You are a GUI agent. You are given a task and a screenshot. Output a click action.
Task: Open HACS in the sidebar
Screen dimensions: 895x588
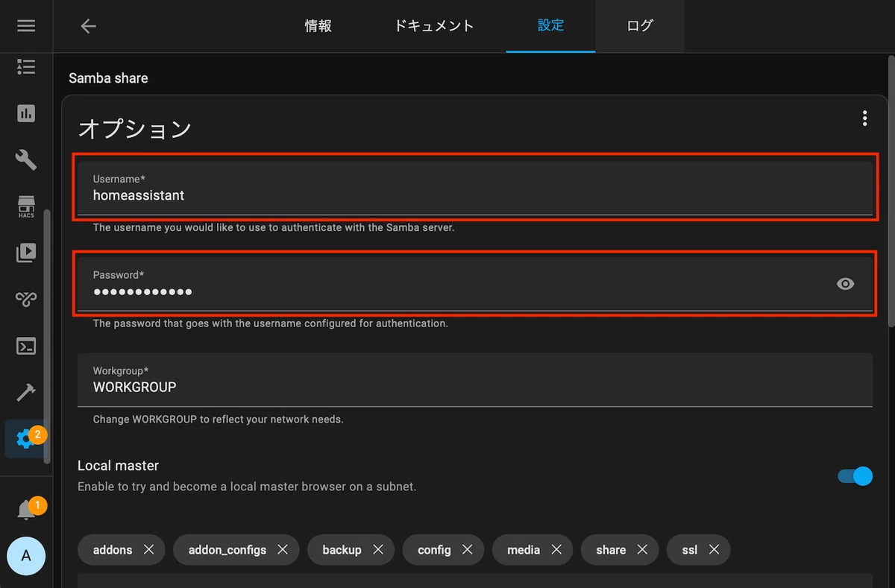[26, 206]
